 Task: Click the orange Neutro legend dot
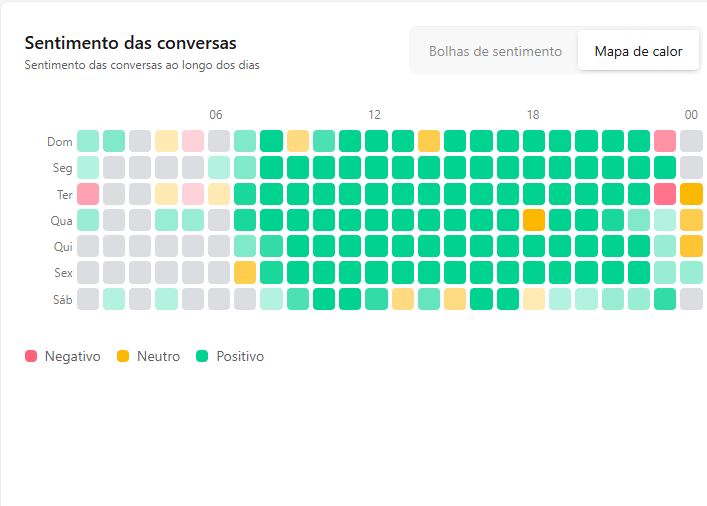[x=123, y=356]
